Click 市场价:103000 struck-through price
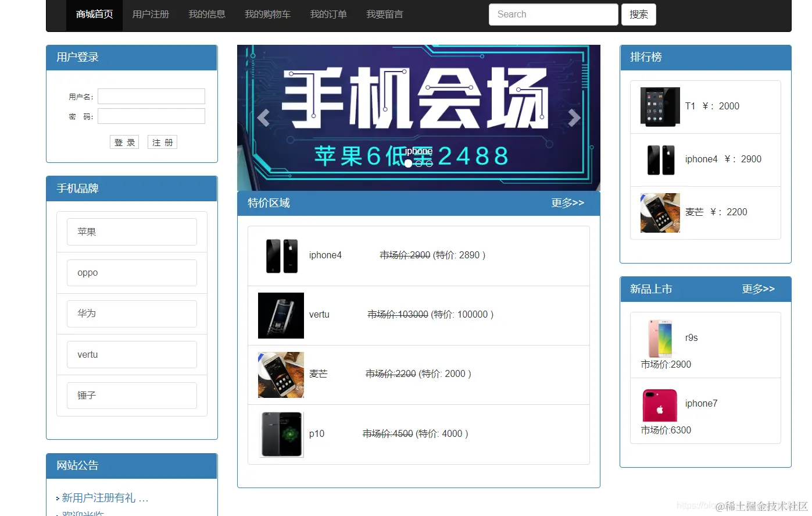Image resolution: width=812 pixels, height=516 pixels. pyautogui.click(x=398, y=314)
